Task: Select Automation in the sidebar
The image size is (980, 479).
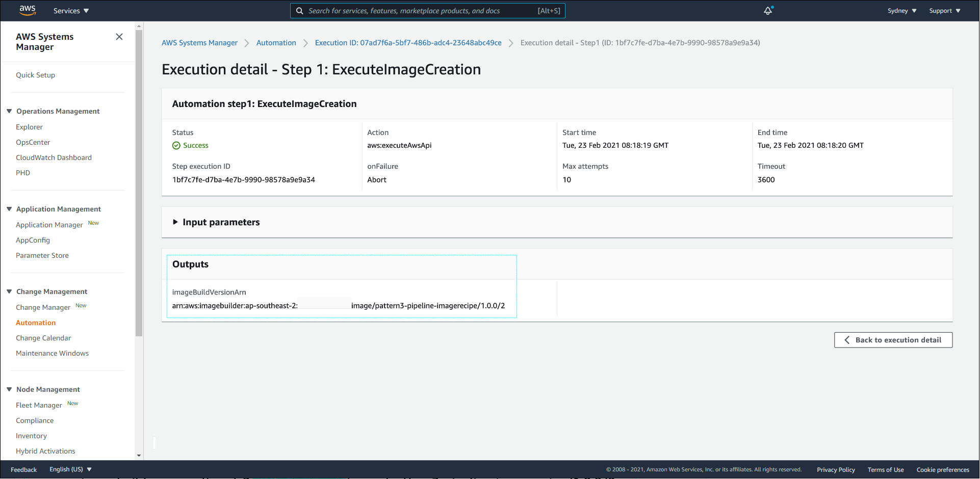Action: tap(36, 323)
